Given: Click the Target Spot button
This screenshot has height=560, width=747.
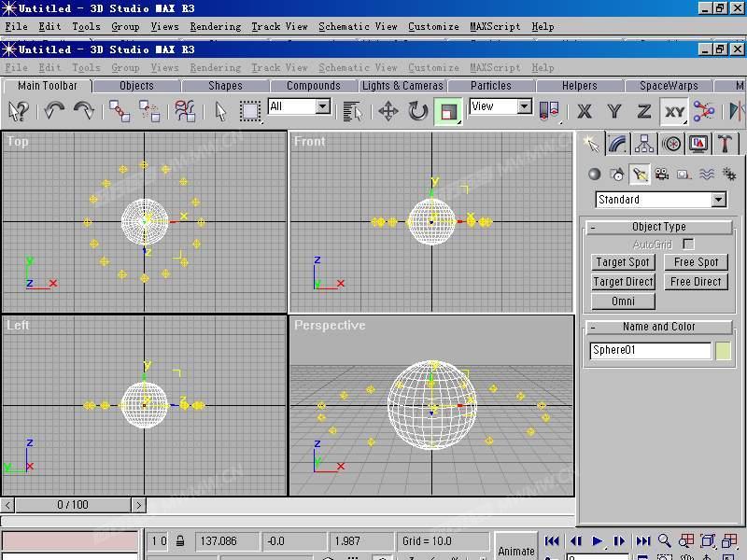Looking at the screenshot, I should pos(623,262).
